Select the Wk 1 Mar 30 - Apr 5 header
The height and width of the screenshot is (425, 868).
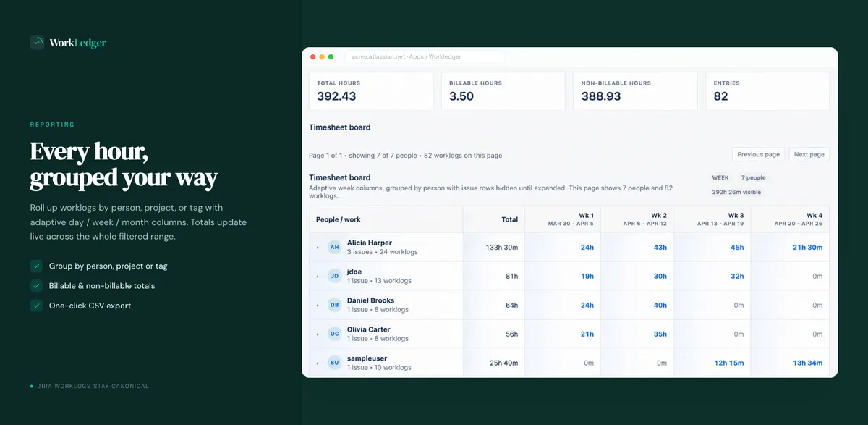point(563,219)
